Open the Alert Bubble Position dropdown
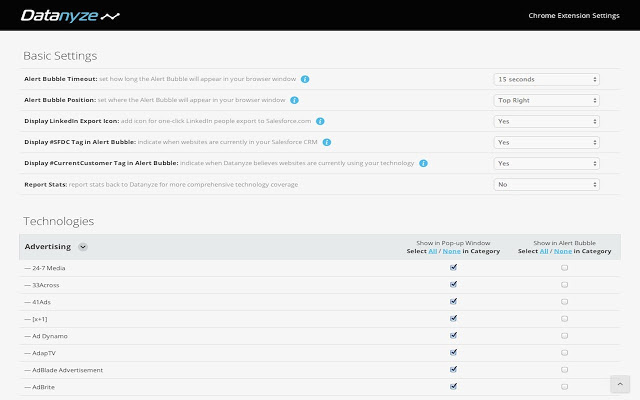Screen dimensions: 640x400 pos(547,100)
